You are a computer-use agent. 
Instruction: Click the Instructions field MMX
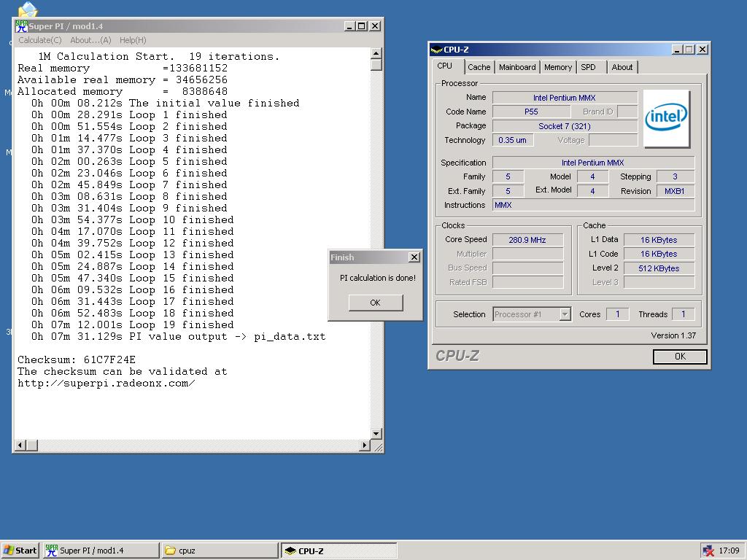[594, 205]
